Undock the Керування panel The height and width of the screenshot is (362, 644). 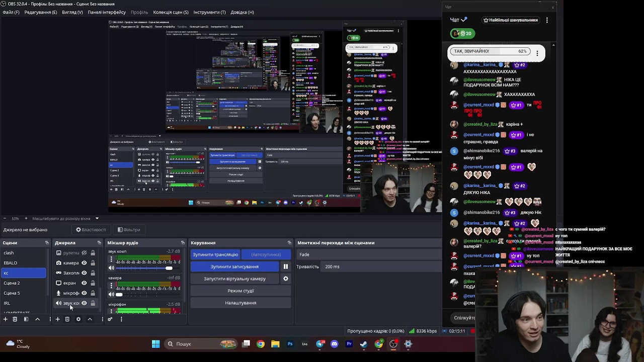[289, 243]
